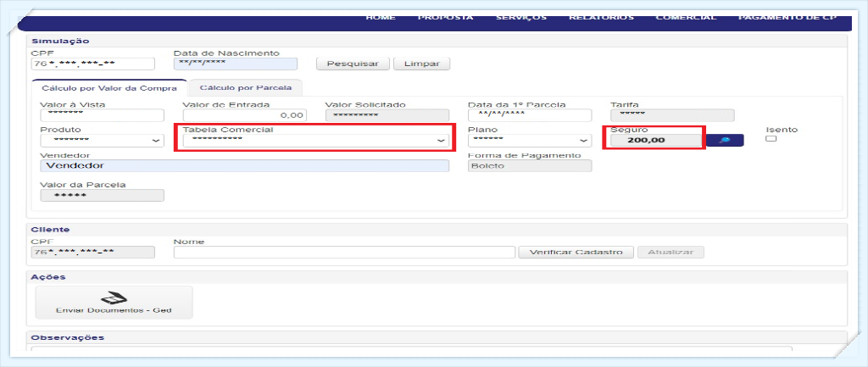Image resolution: width=868 pixels, height=367 pixels.
Task: Click the Forma de Pagamento Boleto field
Action: (529, 165)
